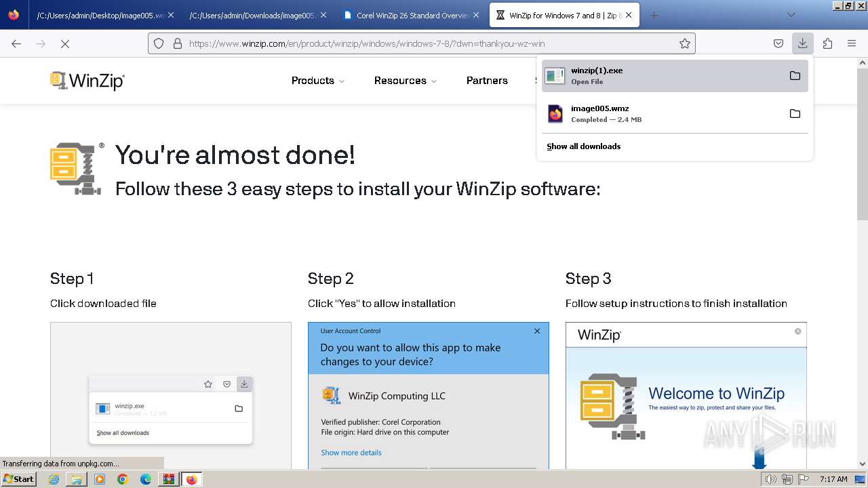Launch Internet Explorer from taskbar
This screenshot has width=868, height=488.
[54, 479]
